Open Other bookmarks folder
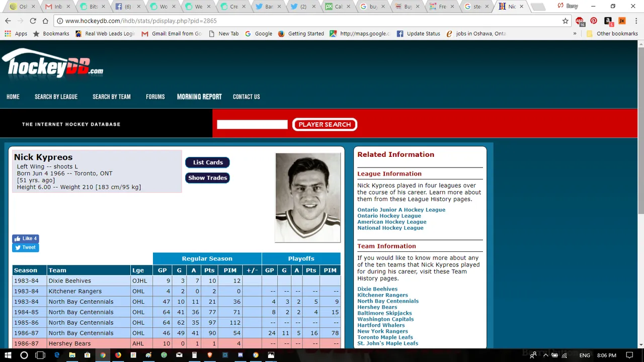Image resolution: width=644 pixels, height=362 pixels. 612,34
